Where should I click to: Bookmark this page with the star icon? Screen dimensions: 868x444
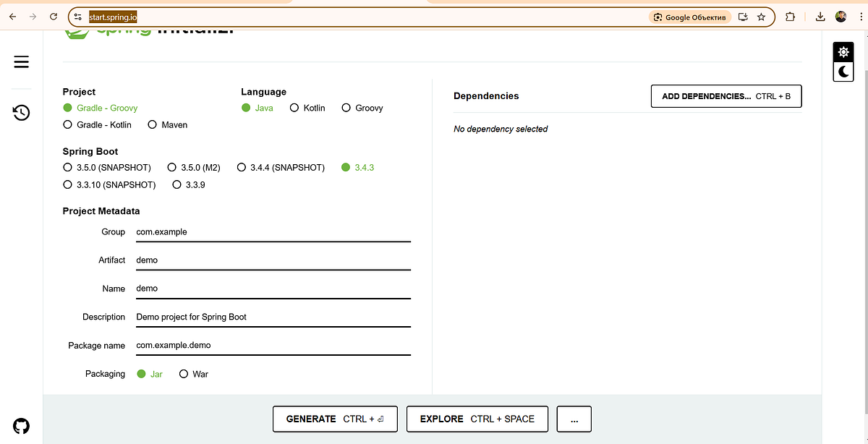pos(760,16)
